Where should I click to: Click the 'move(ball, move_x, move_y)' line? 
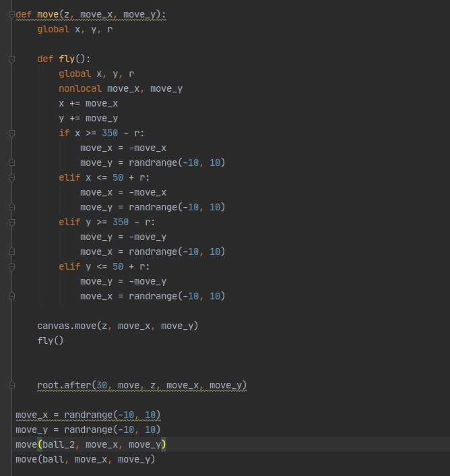85,459
